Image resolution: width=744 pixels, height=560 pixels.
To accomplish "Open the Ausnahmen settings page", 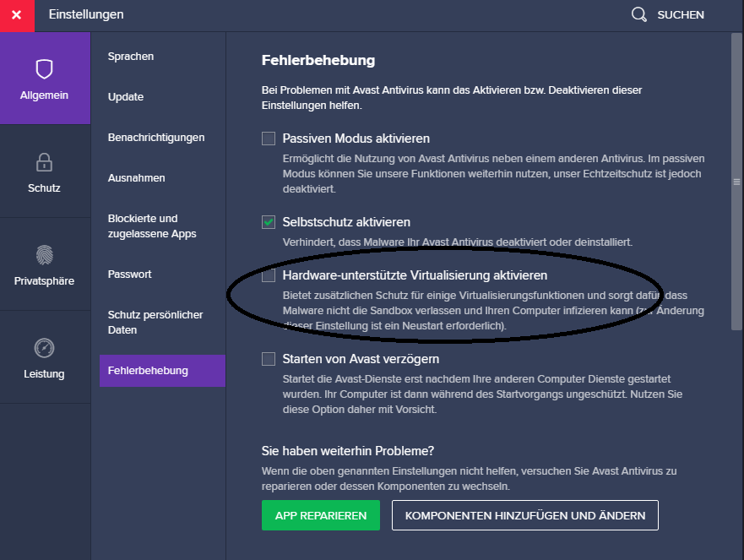I will point(137,178).
